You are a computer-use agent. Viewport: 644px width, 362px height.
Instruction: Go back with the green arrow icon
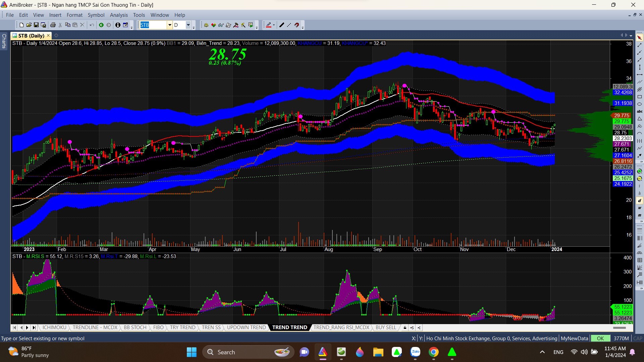[x=101, y=25]
